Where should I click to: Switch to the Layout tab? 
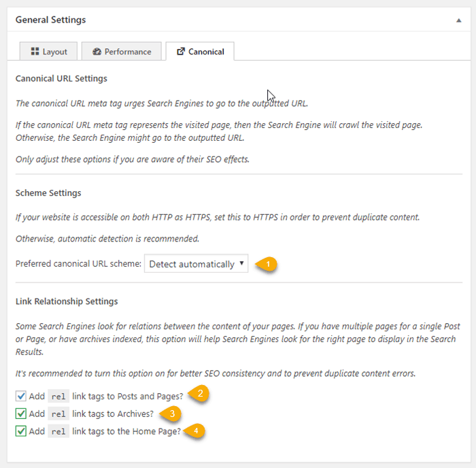[x=49, y=52]
